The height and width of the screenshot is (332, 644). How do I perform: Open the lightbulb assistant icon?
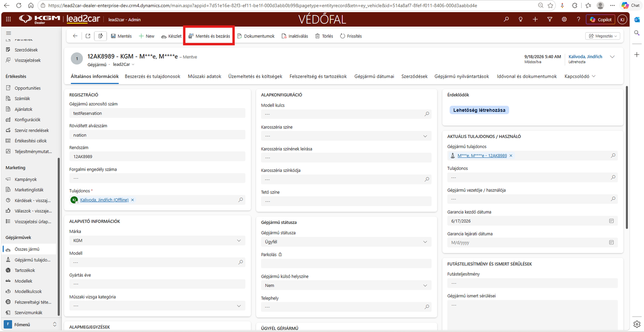point(521,19)
